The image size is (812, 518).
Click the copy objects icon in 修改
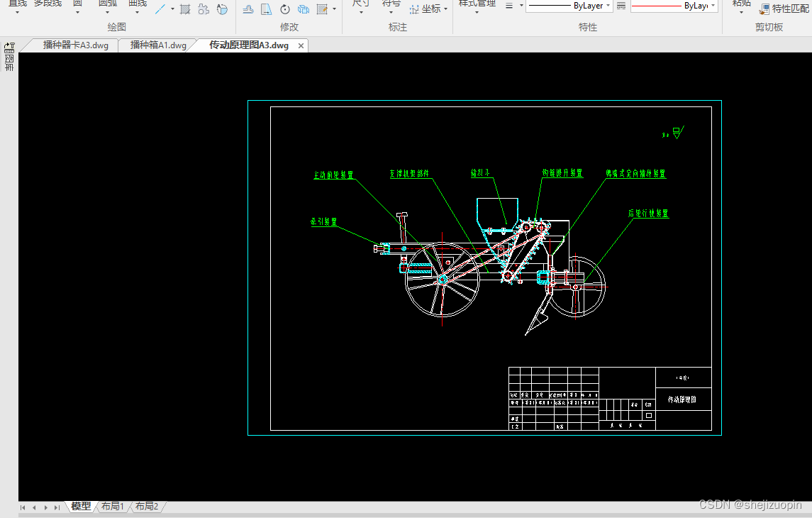[x=304, y=9]
